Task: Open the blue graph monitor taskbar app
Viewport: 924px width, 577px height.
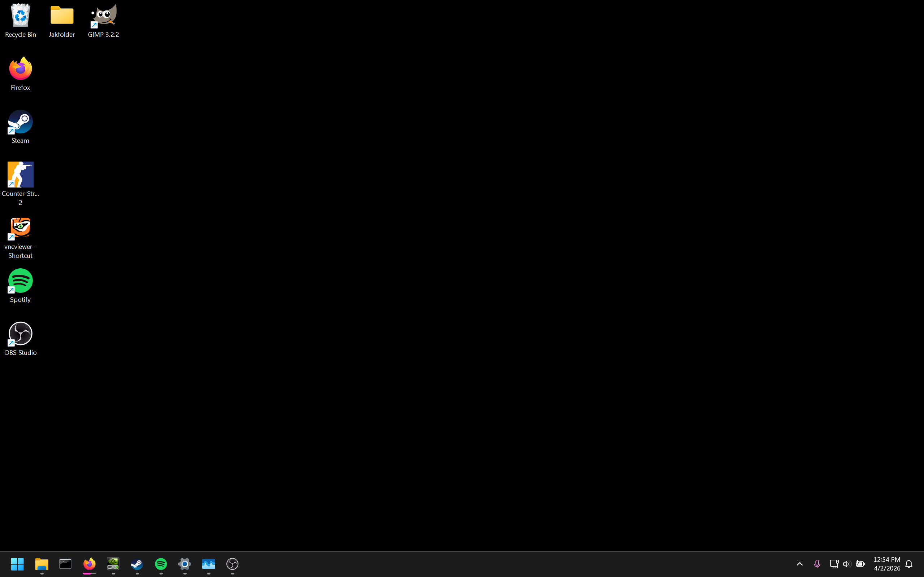Action: [209, 564]
